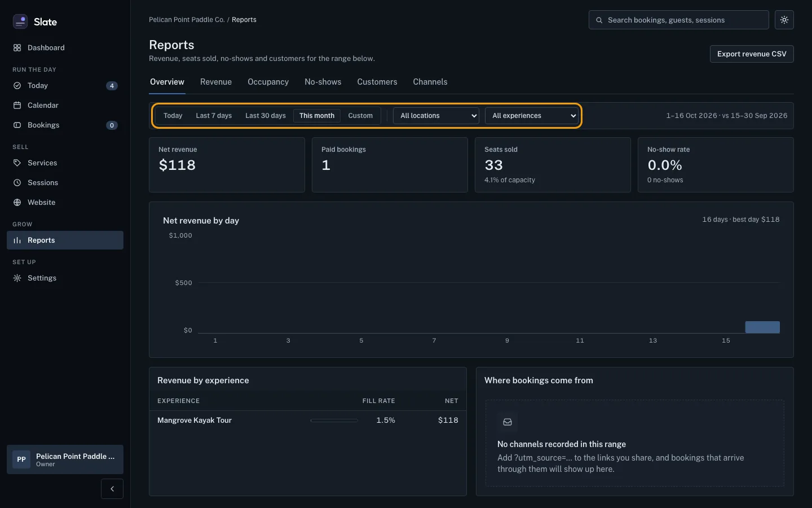Click the inbox icon in channels panel
This screenshot has width=812, height=508.
[x=507, y=422]
